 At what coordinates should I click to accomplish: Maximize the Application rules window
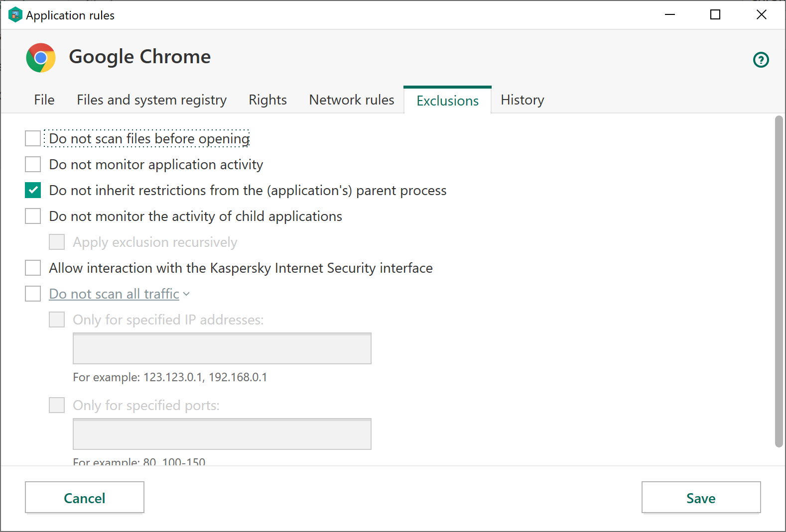[715, 15]
